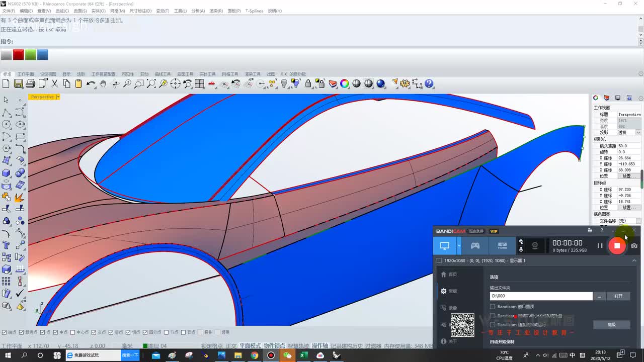Screen dimensions: 644x362
Task: Click the Bandicam screenshot camera icon
Action: [x=634, y=246]
